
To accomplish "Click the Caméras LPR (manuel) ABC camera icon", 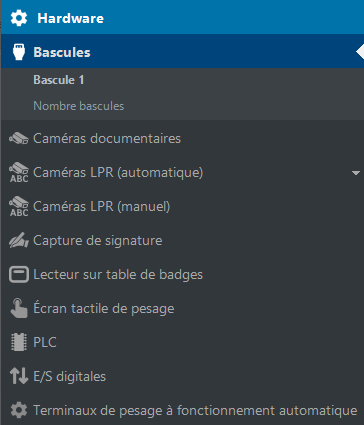I will [x=19, y=206].
